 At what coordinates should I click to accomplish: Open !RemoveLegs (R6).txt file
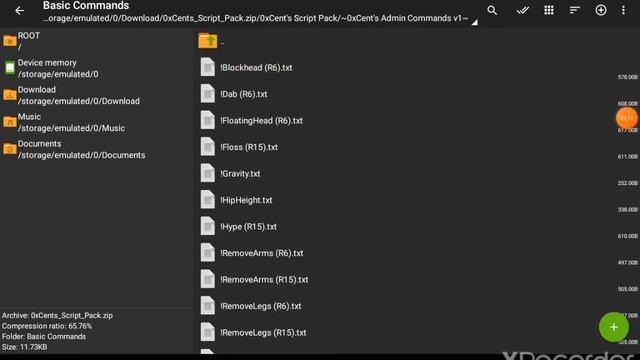(416, 306)
